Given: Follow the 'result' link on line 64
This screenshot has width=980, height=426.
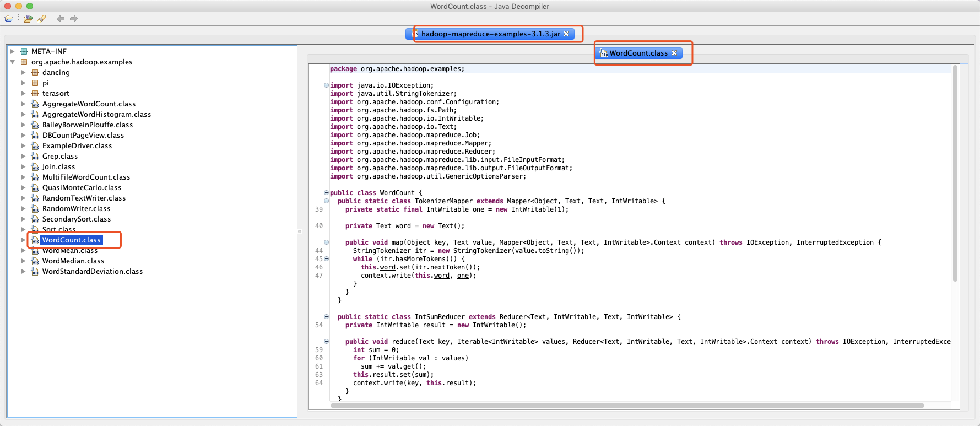Looking at the screenshot, I should (x=457, y=383).
